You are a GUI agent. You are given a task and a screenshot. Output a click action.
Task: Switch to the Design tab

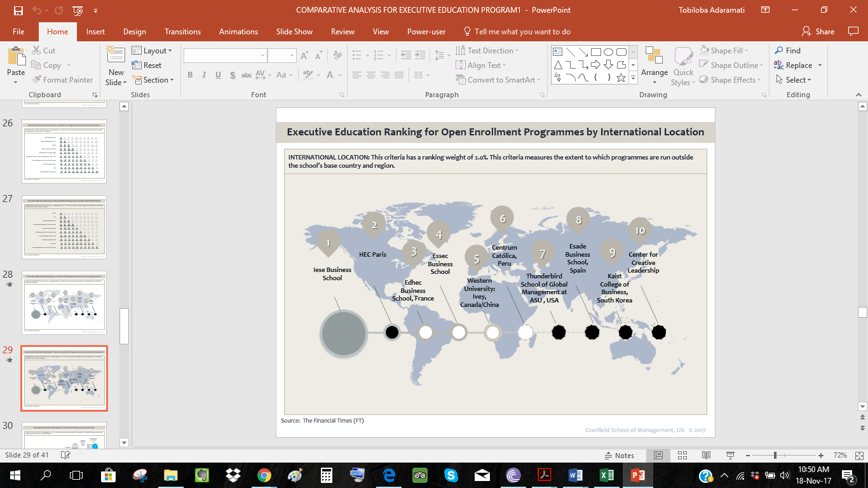[135, 32]
